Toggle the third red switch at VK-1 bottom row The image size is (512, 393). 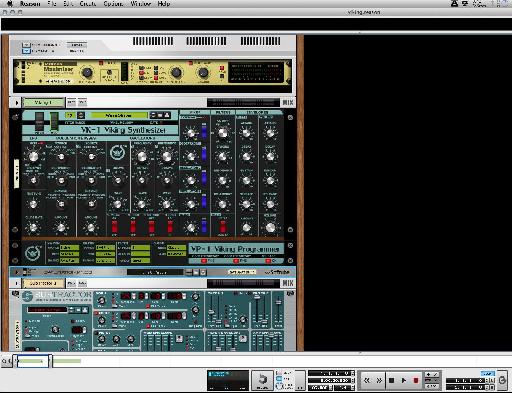pyautogui.click(x=151, y=226)
